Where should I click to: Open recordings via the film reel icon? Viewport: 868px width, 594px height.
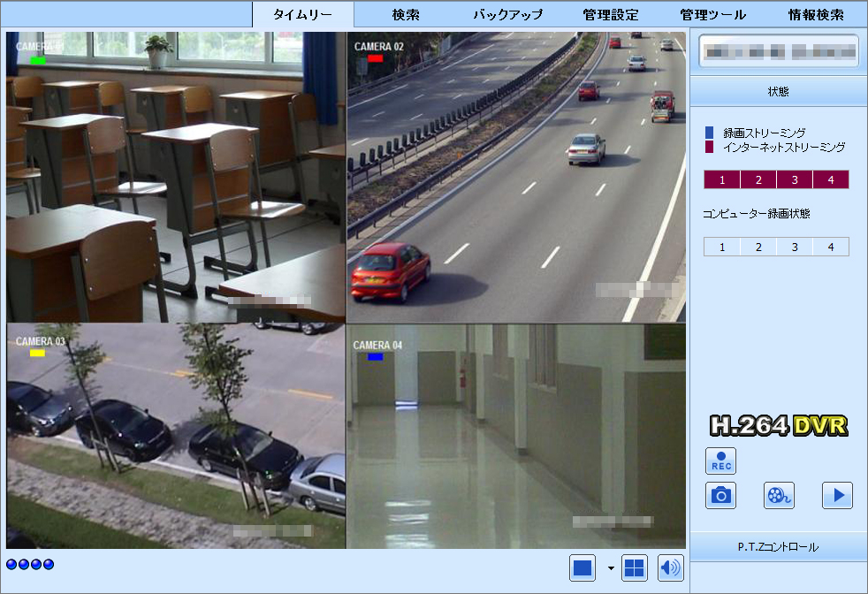[x=778, y=495]
